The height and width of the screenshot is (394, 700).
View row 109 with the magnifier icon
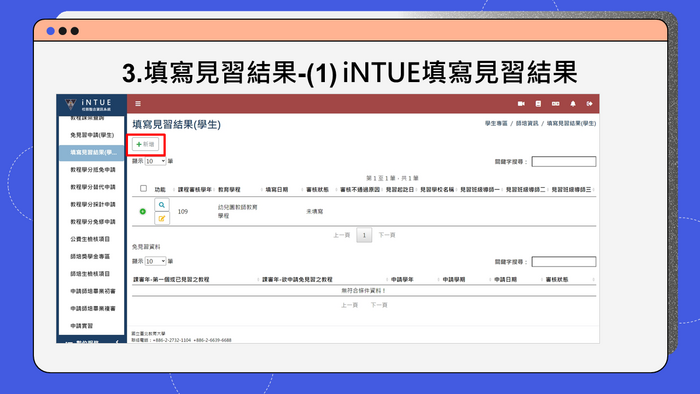162,205
